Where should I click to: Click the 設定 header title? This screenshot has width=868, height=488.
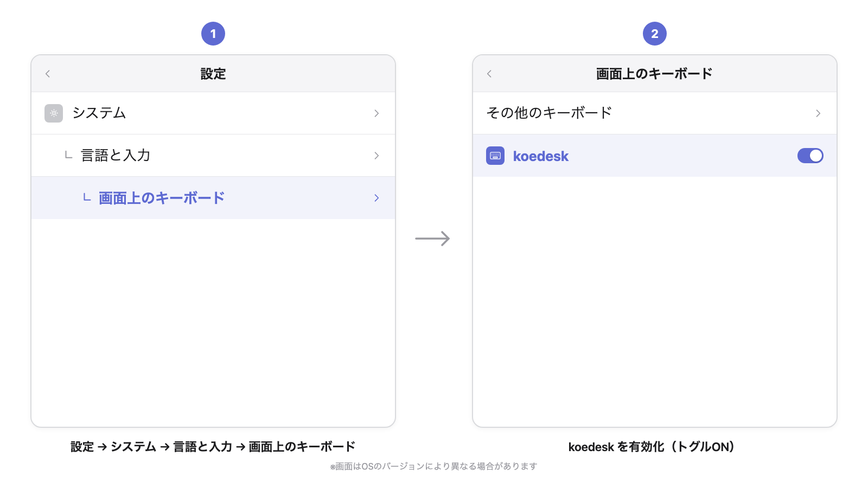point(213,74)
